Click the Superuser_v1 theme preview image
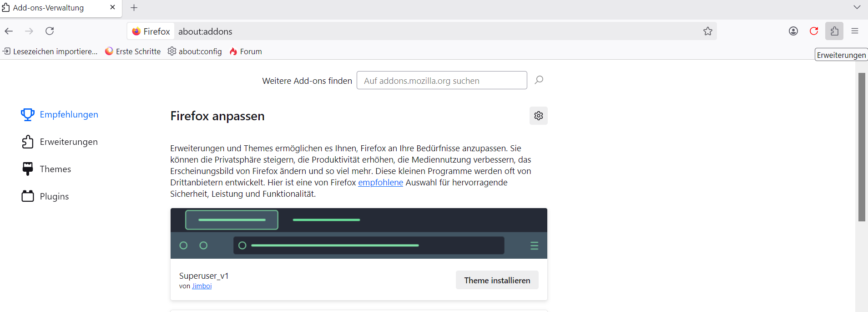 pyautogui.click(x=359, y=234)
